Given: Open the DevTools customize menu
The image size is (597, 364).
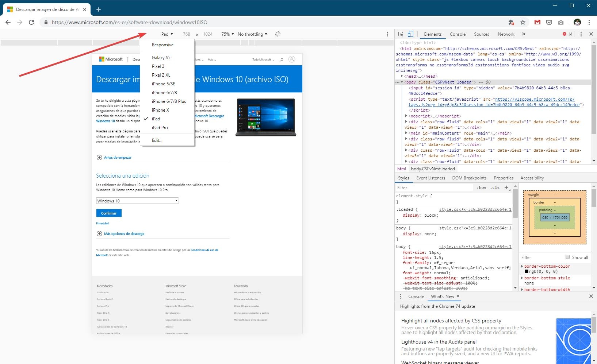Looking at the screenshot, I should point(581,34).
